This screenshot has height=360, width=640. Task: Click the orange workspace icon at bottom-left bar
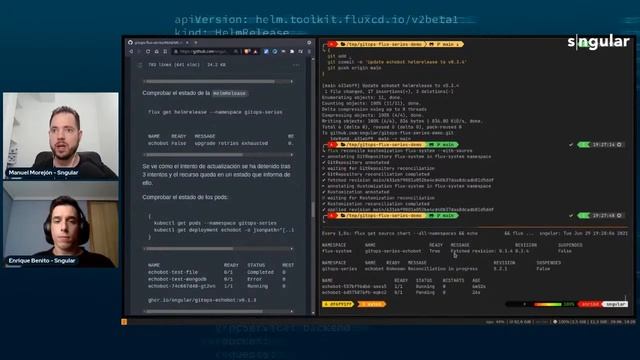(x=124, y=322)
